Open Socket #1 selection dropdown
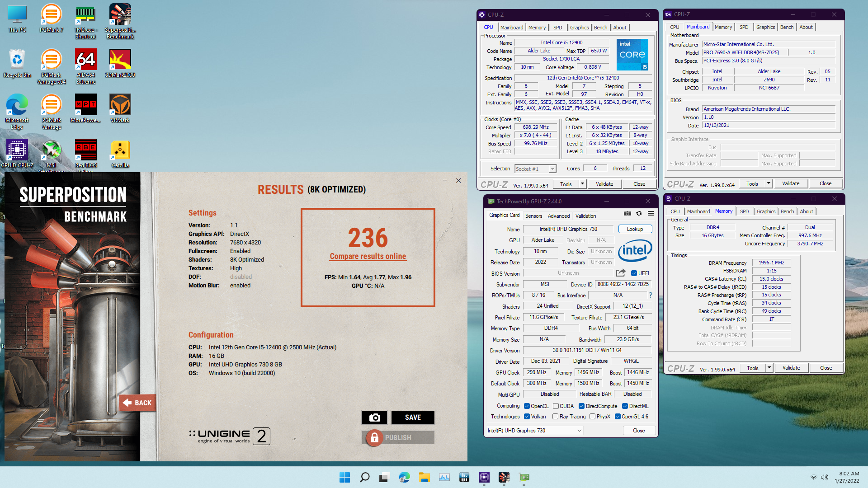 pyautogui.click(x=535, y=169)
